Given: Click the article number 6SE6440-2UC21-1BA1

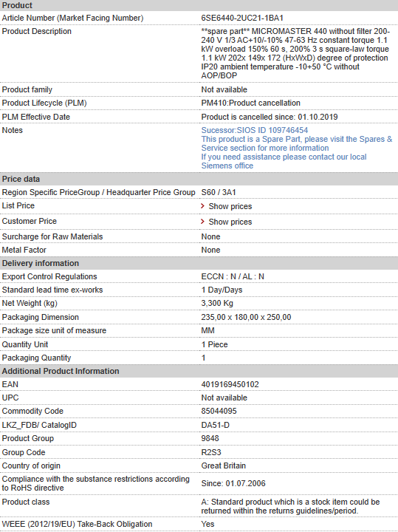Looking at the screenshot, I should click(x=242, y=18).
